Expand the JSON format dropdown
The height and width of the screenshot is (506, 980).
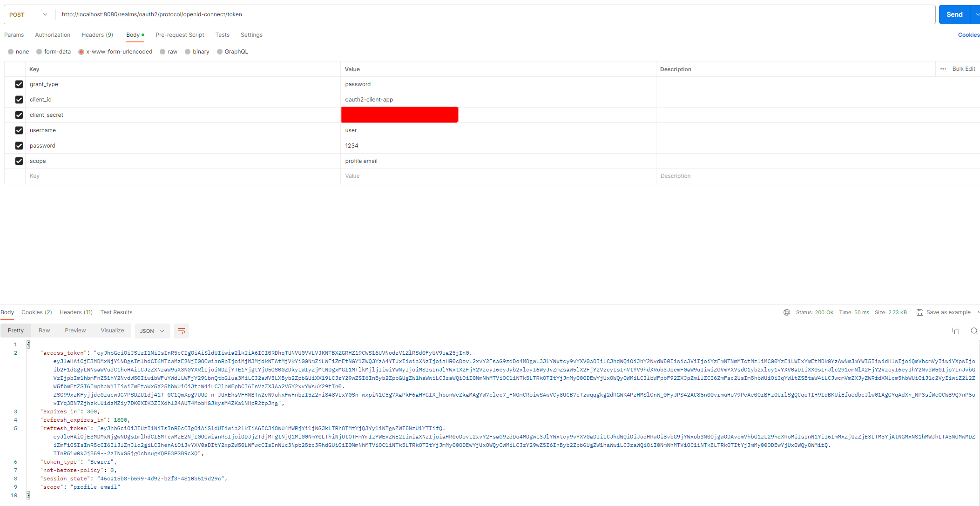tap(152, 331)
